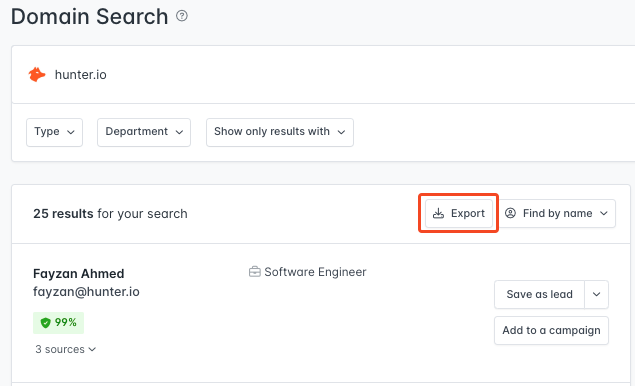Image resolution: width=635 pixels, height=386 pixels.
Task: Add Fayzan Ahmed to a campaign
Action: click(551, 331)
